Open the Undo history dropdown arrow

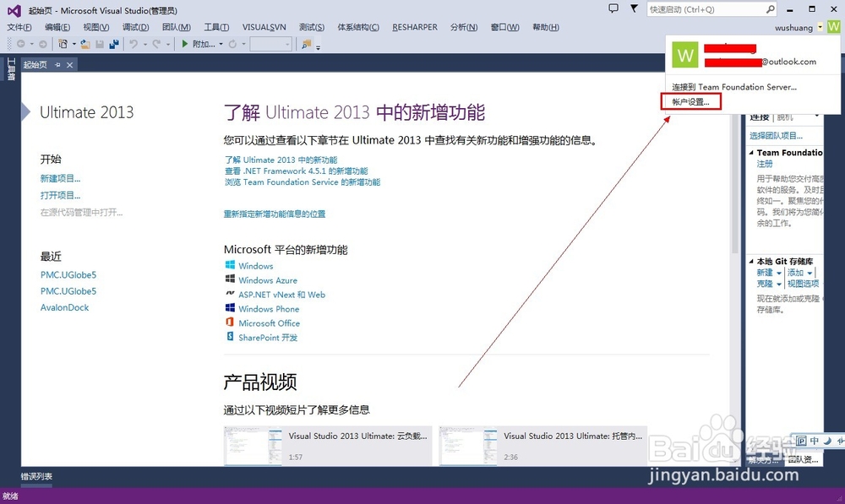click(145, 44)
